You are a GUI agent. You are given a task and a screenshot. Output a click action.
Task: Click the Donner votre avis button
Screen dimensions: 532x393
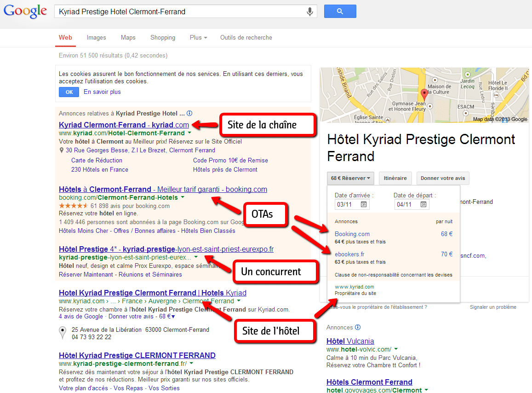pos(443,178)
